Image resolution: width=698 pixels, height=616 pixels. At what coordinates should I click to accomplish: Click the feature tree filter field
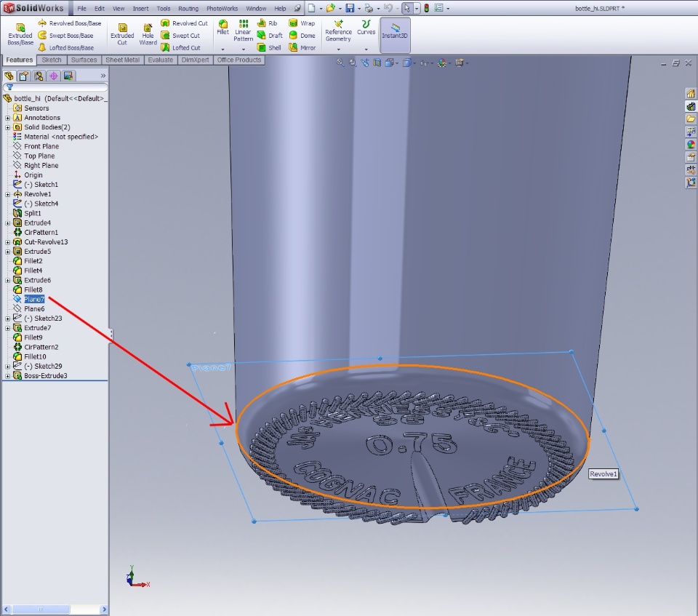55,87
